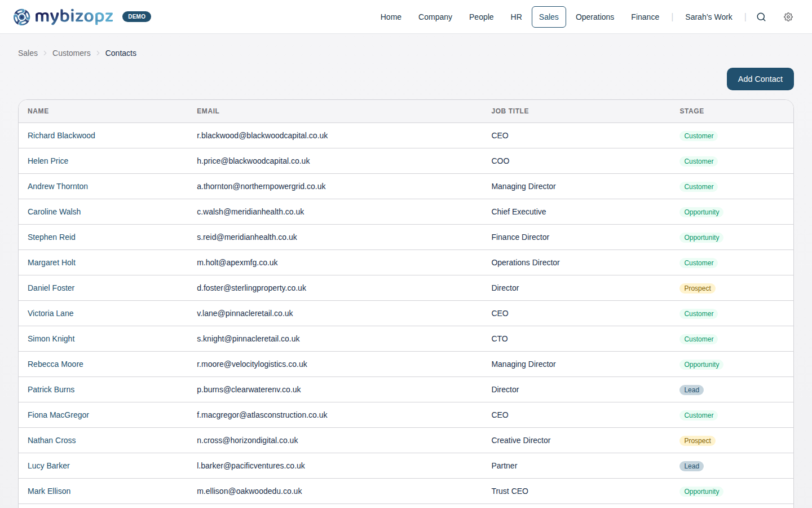Click the DEMO badge
This screenshot has height=508, width=812.
pyautogui.click(x=136, y=16)
